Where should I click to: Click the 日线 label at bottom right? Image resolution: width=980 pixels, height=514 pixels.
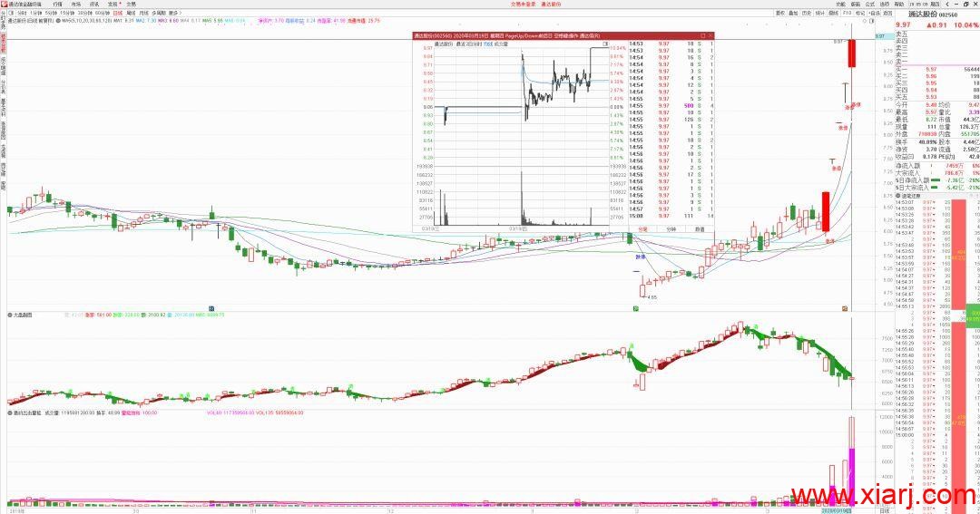pyautogui.click(x=885, y=510)
